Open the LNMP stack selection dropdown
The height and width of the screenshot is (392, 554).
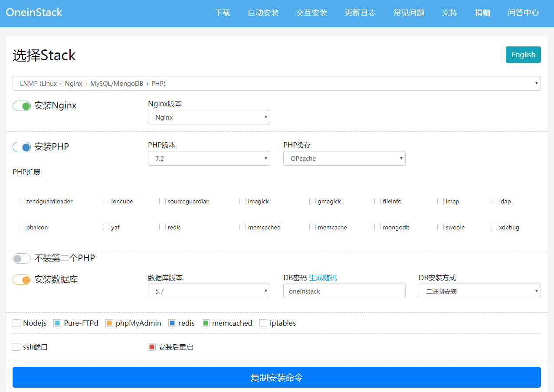(x=276, y=83)
